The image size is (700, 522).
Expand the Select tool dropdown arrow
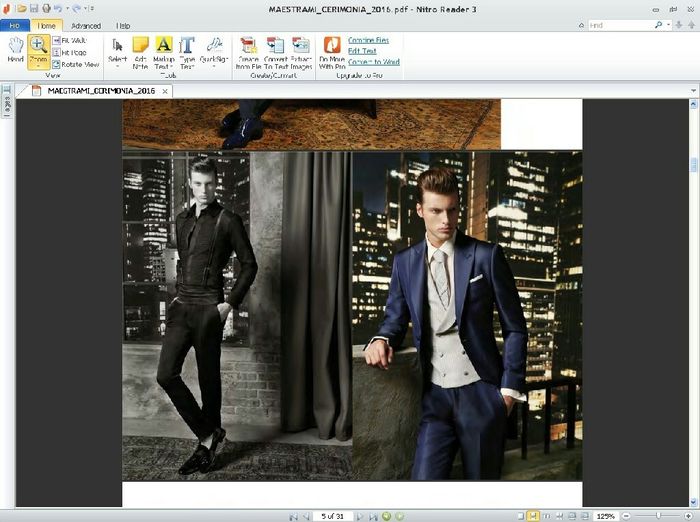117,67
